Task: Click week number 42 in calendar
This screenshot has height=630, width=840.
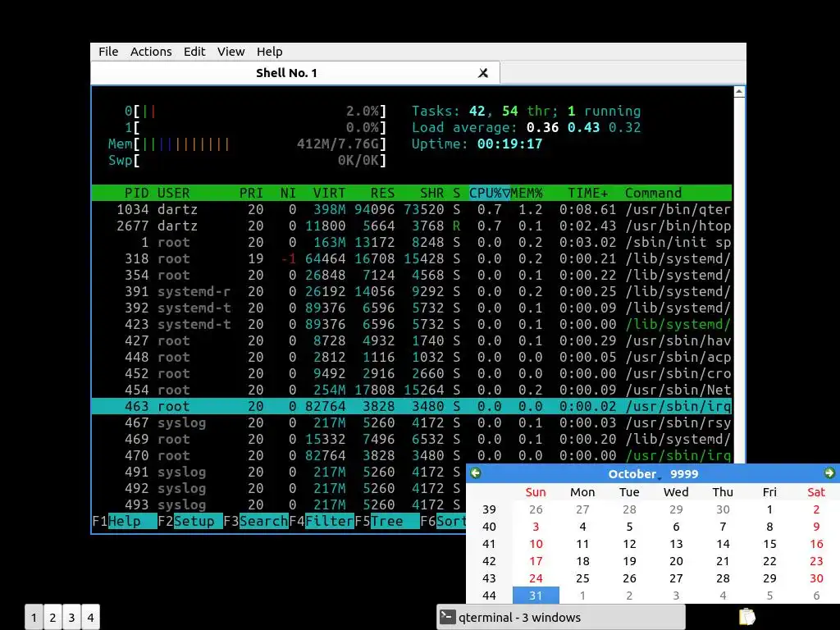Action: 489,561
